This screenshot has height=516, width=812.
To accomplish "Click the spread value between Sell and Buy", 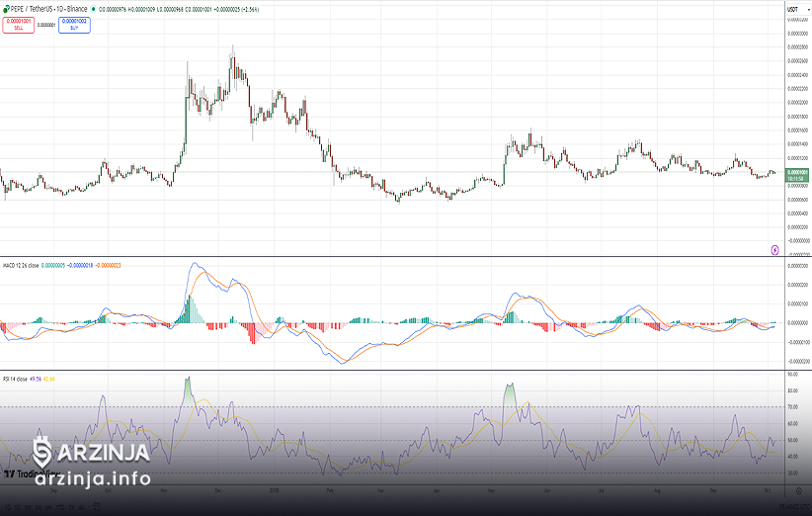I will tap(46, 25).
